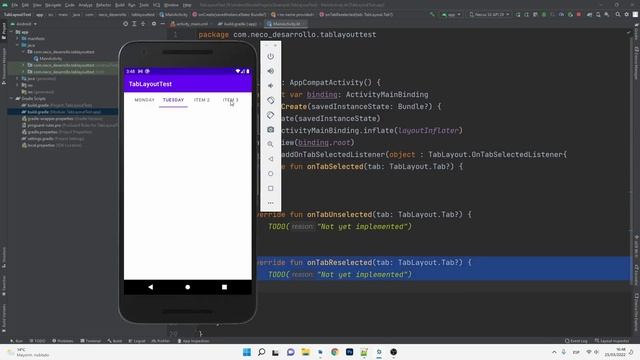
Task: Click the onTabSelected function name in code
Action: 335,167
